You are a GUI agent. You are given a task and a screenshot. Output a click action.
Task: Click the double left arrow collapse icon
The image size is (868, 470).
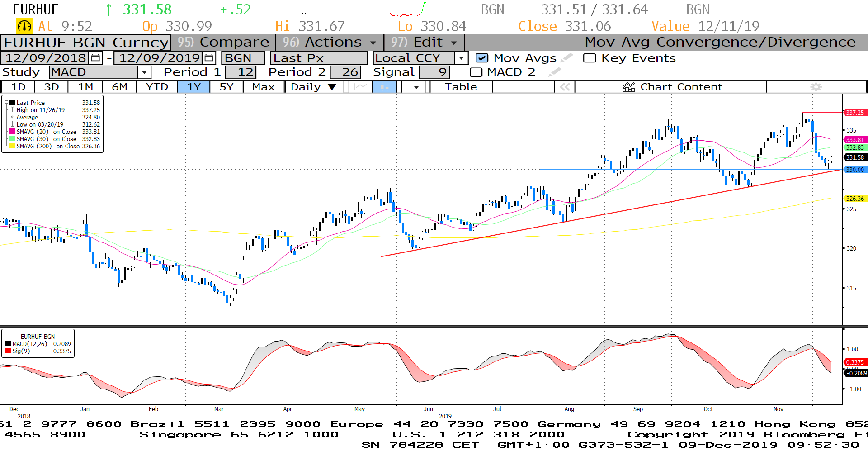tap(565, 87)
